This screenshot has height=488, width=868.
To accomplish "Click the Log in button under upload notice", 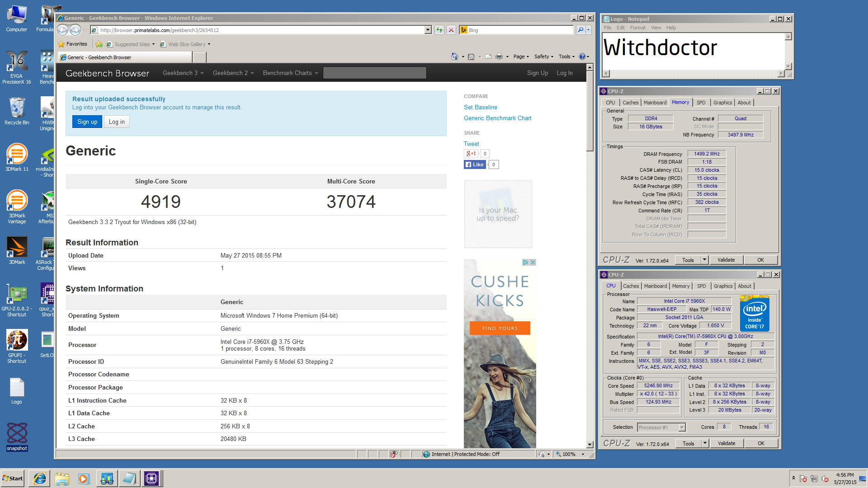I will [117, 122].
